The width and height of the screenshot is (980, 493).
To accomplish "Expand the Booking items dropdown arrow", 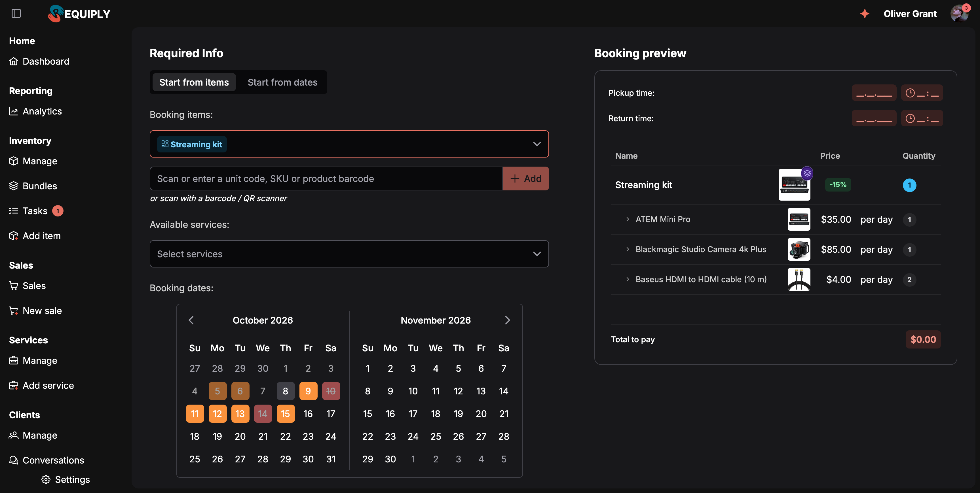I will tap(537, 144).
